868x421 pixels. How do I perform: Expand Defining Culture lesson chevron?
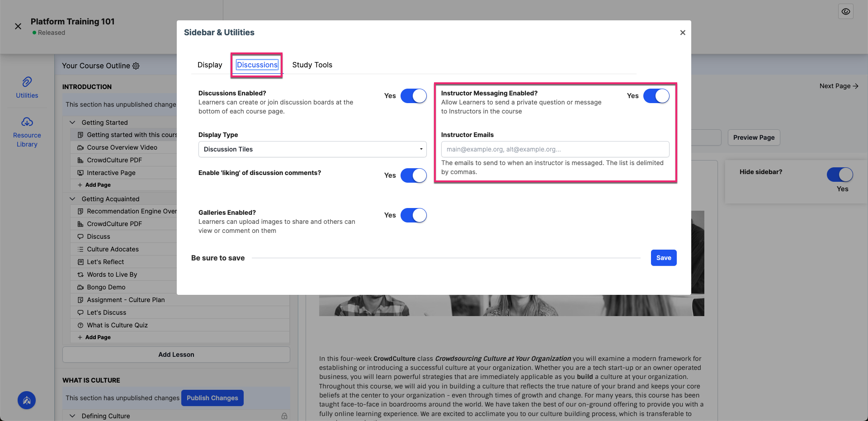[x=72, y=416]
